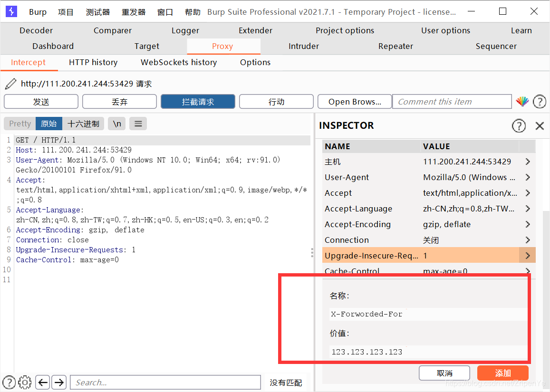Image resolution: width=550 pixels, height=392 pixels.
Task: Click the pencil edit icon beside the request URL
Action: [10, 84]
